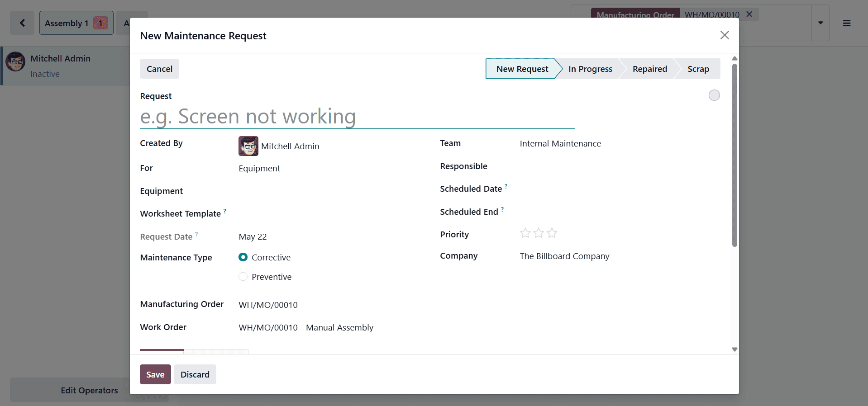Screen dimensions: 868x406
Task: Open the hamburger menu icon at top right
Action: click(x=847, y=23)
